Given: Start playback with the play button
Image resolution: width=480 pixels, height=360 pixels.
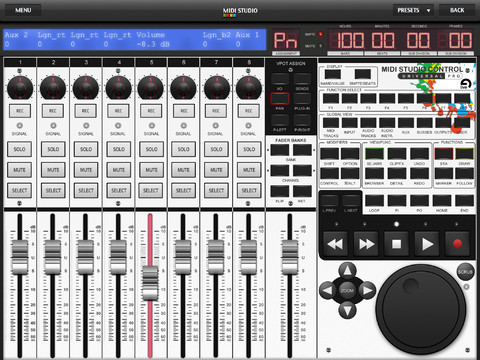Looking at the screenshot, I should pyautogui.click(x=427, y=244).
